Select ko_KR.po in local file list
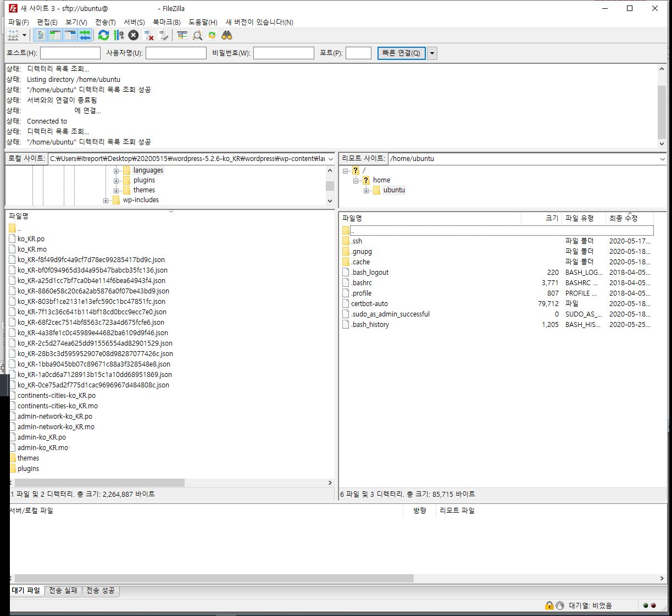 [x=31, y=239]
